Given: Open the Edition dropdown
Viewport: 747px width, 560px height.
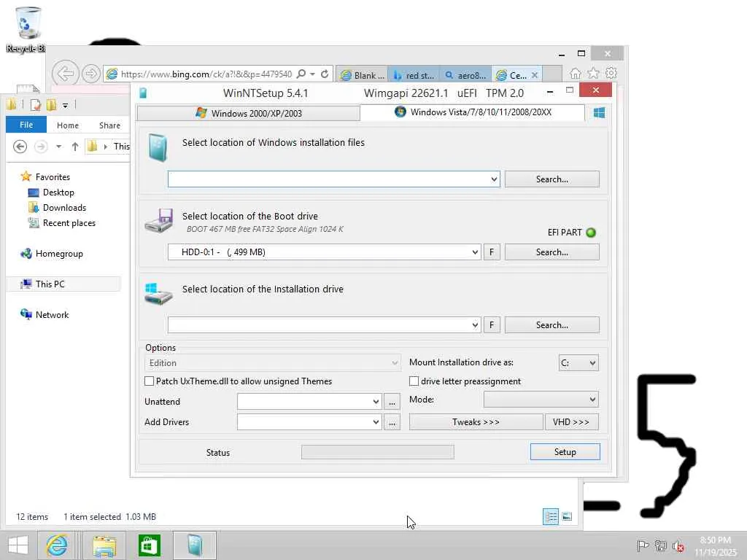Looking at the screenshot, I should [273, 363].
